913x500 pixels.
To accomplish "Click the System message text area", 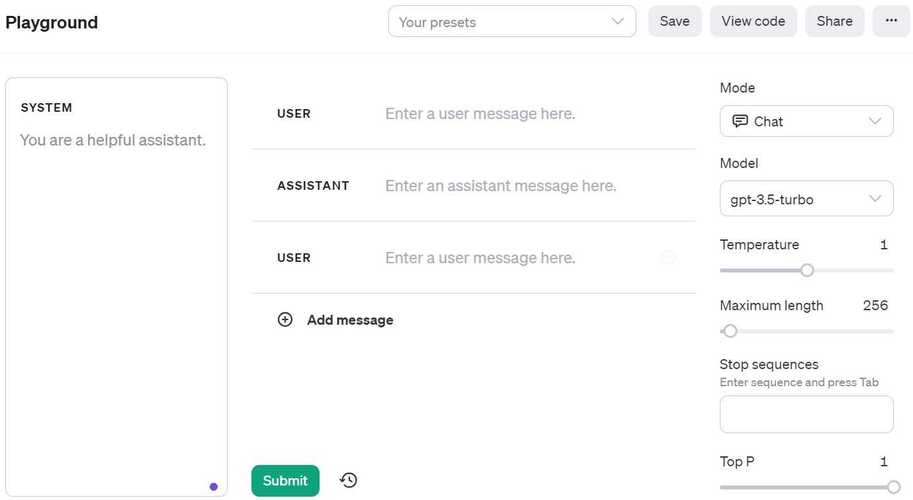I will tap(116, 300).
